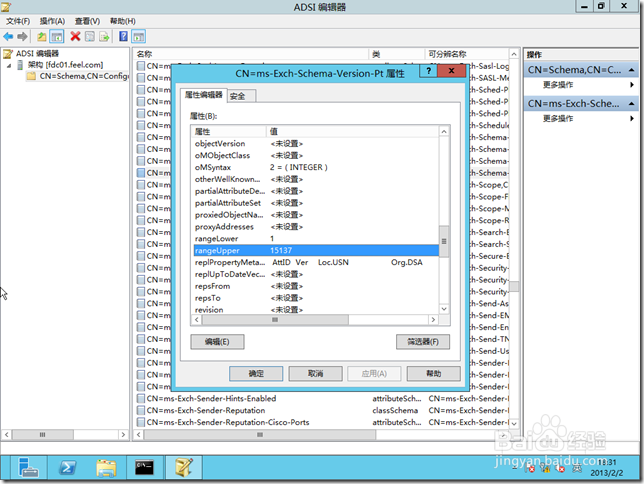
Task: Click the Up one level folder icon
Action: coord(41,37)
